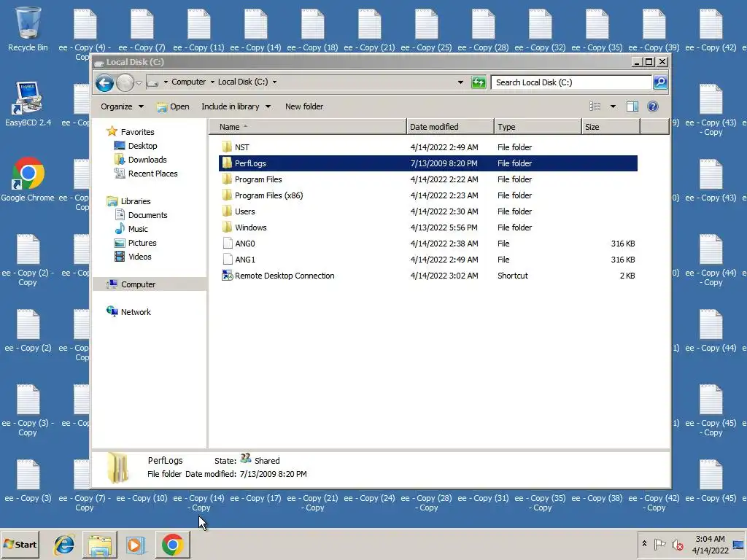The height and width of the screenshot is (560, 747).
Task: Select the PerfLogs folder row
Action: [x=427, y=163]
